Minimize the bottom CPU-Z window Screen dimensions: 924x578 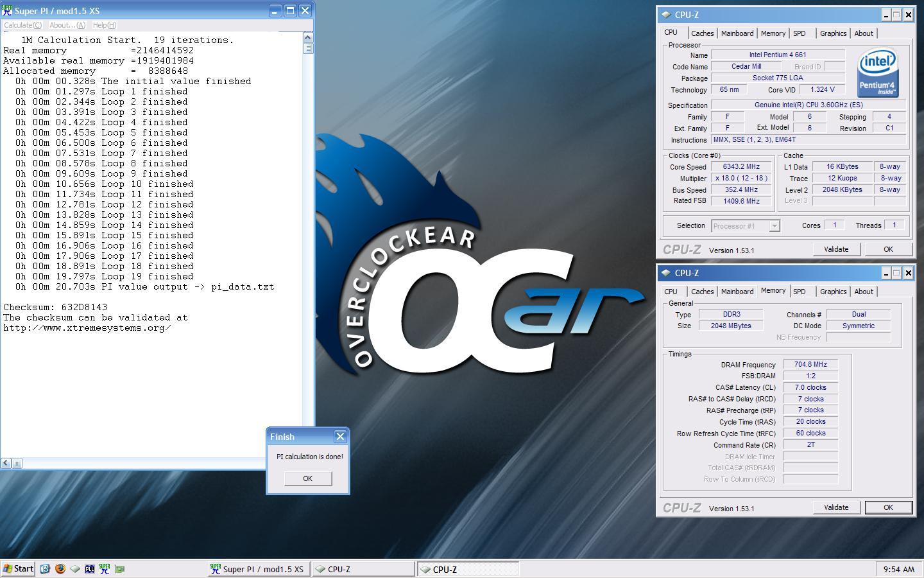(x=886, y=273)
